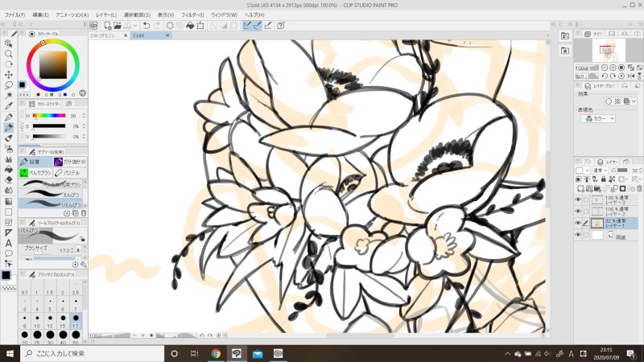Select the Gradient tool

pos(8,201)
